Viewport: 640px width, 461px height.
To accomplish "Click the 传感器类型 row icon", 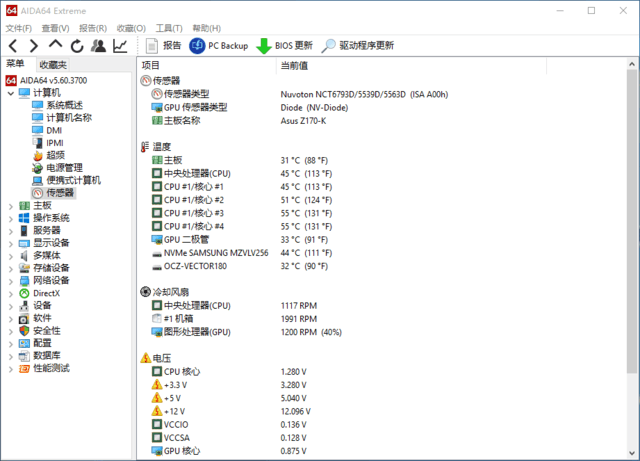I will [157, 94].
